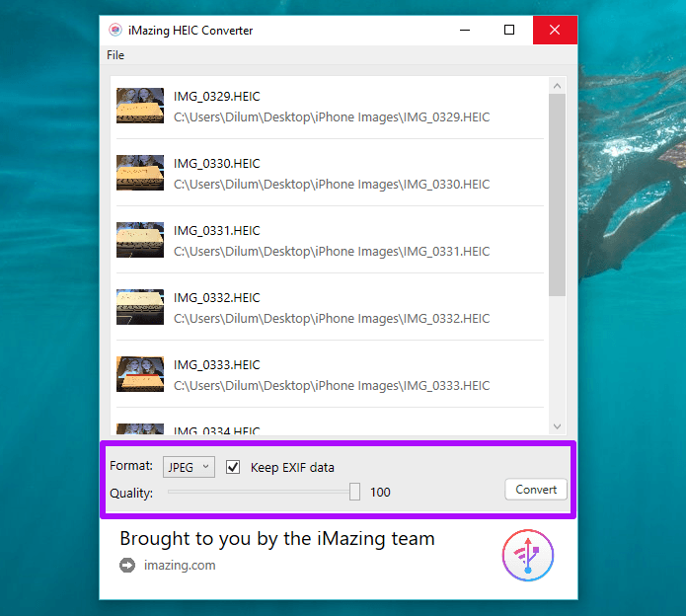Click the IMG_0330.HEIC file name
Viewport: 686px width, 616px height.
[216, 163]
